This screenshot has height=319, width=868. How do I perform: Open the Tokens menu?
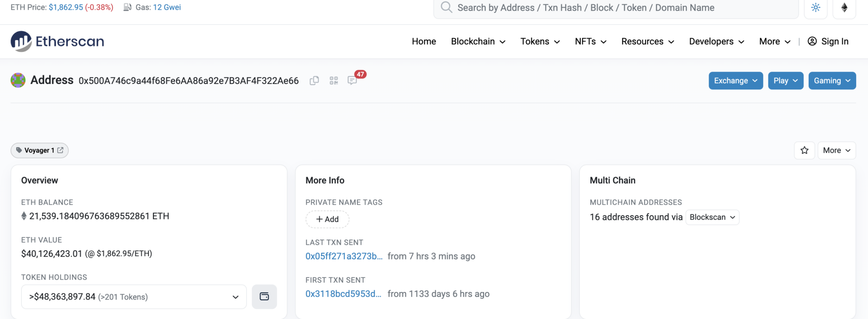tap(540, 41)
